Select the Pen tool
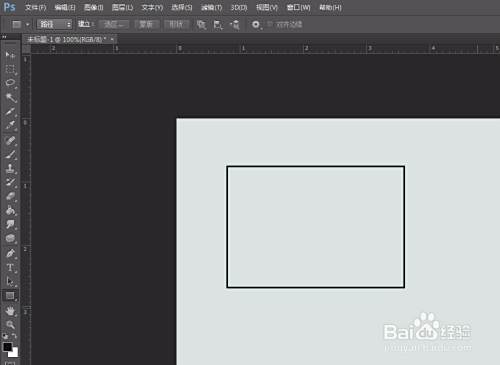Image resolution: width=500 pixels, height=365 pixels. click(10, 253)
